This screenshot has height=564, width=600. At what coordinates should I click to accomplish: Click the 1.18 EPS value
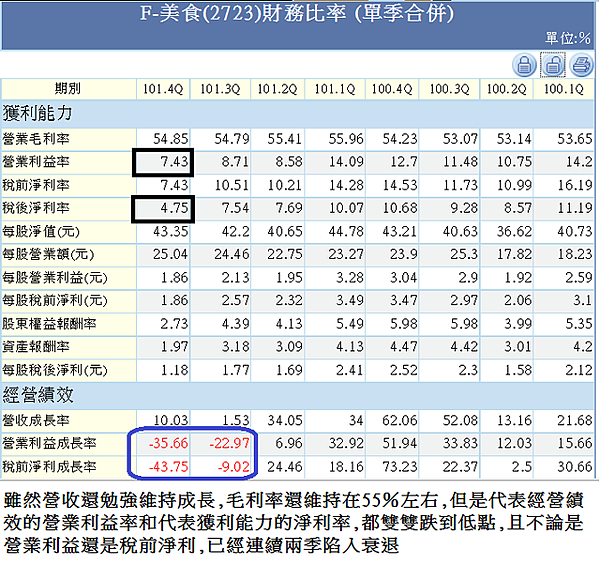tap(174, 370)
